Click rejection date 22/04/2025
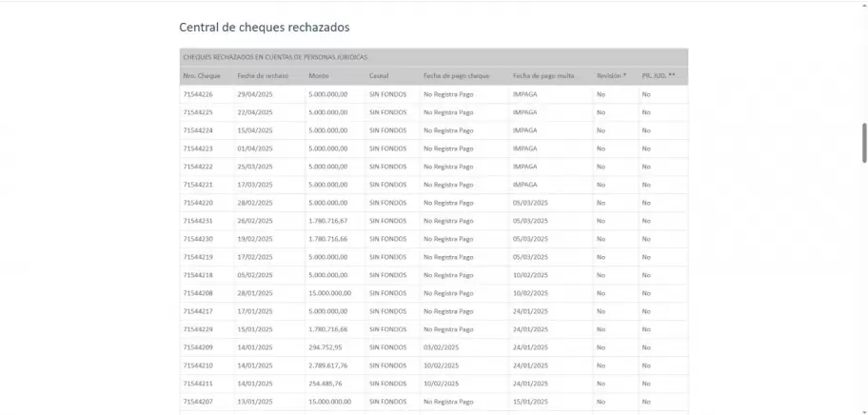868x415 pixels. (255, 112)
